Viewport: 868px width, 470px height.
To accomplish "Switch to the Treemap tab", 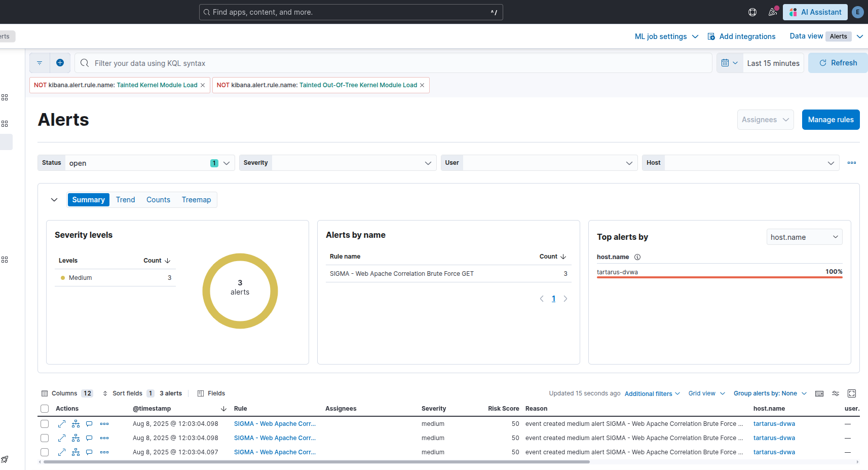I will pyautogui.click(x=196, y=200).
